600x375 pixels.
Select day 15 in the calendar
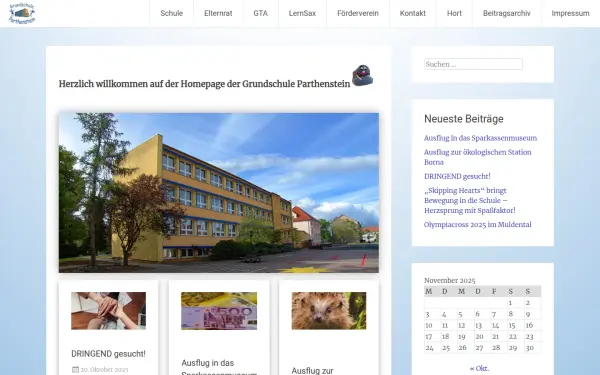[512, 325]
